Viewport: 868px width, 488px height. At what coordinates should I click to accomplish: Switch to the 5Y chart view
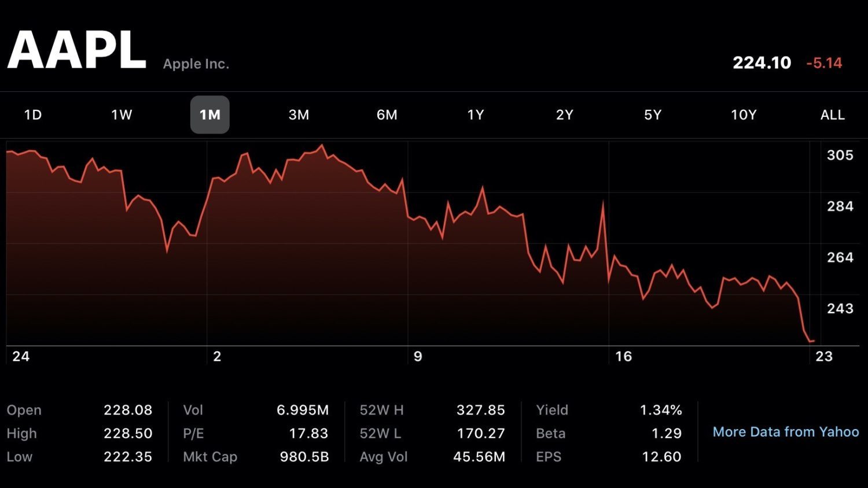653,114
